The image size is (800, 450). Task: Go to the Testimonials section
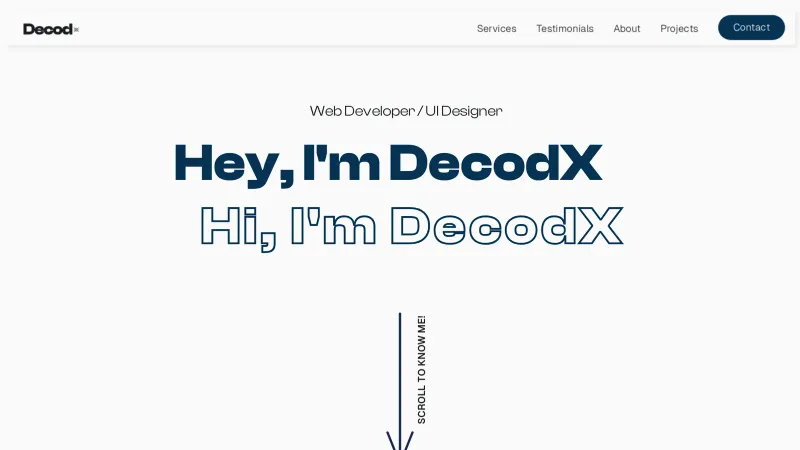[x=564, y=28]
